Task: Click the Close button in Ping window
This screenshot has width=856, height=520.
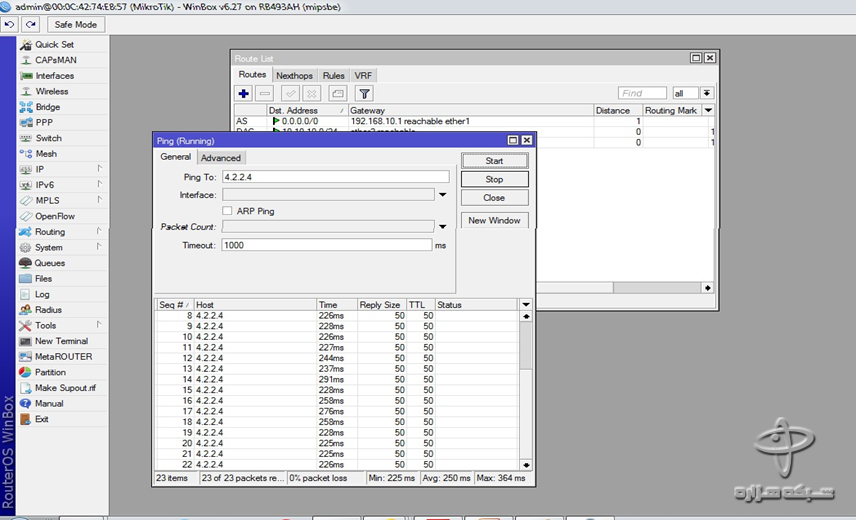Action: click(495, 198)
